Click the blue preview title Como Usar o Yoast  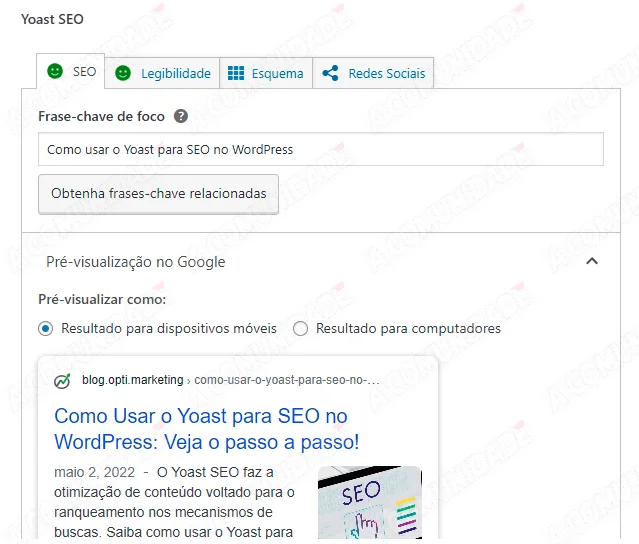pos(207,429)
